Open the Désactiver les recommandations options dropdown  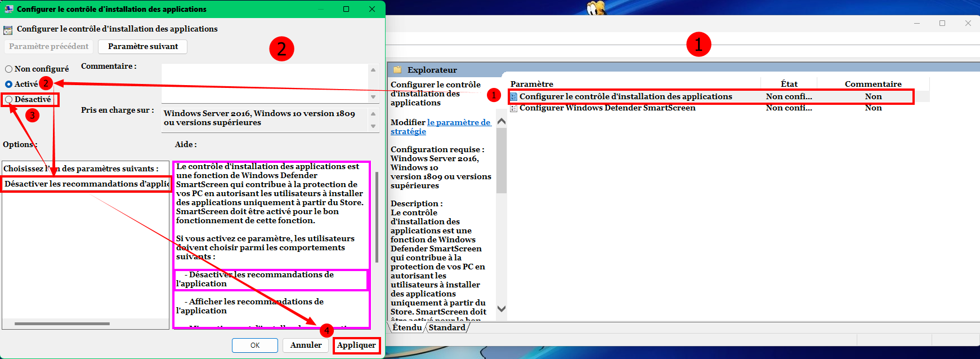coord(86,184)
